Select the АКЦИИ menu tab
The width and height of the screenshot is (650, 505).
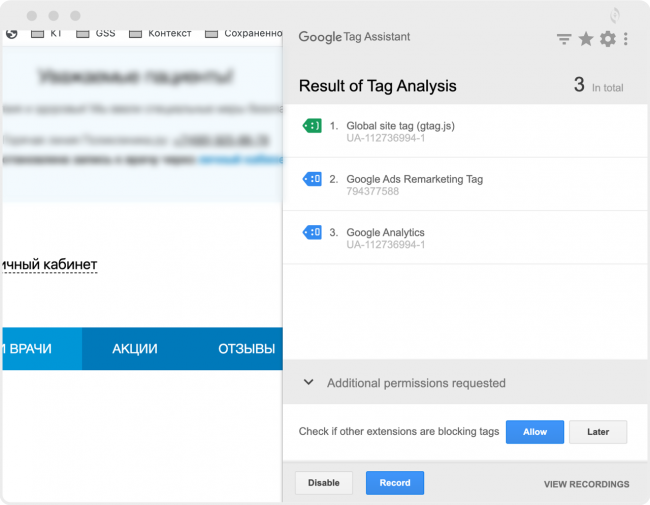(134, 349)
